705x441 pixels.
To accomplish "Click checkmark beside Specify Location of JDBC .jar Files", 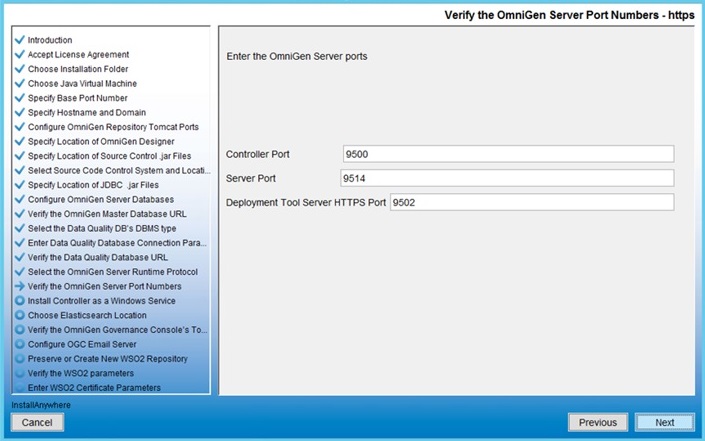I will (20, 184).
